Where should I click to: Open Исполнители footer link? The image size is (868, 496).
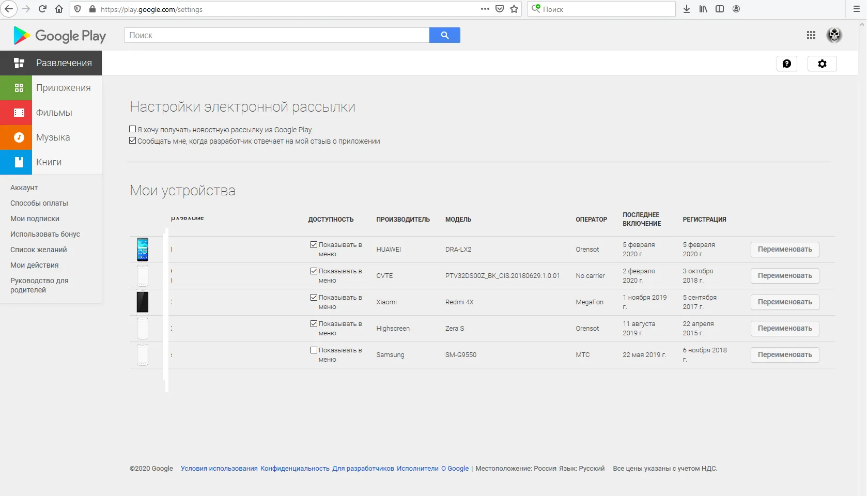(x=417, y=469)
